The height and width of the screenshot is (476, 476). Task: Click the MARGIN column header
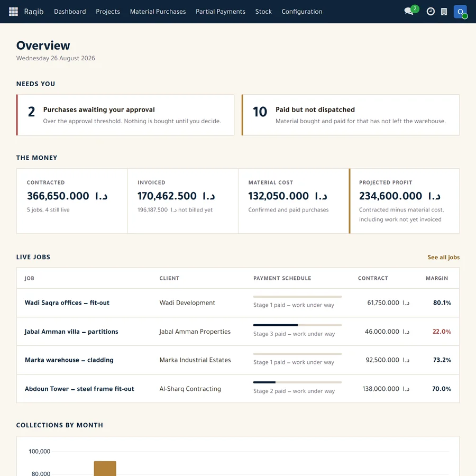click(x=437, y=278)
